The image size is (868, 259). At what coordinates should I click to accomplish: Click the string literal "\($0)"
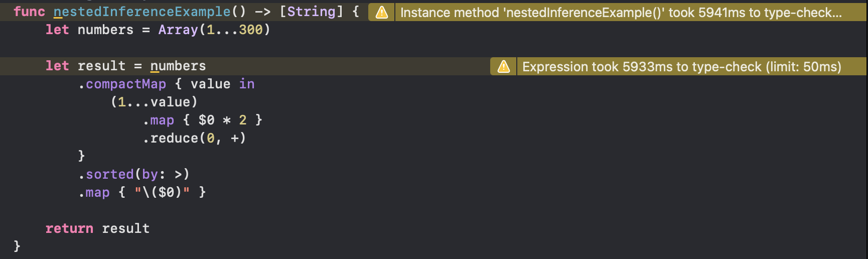(162, 192)
